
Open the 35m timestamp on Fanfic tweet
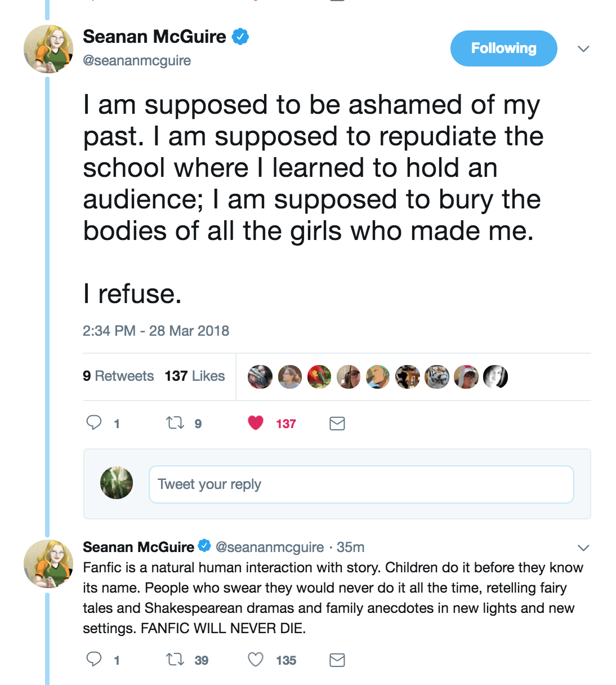[351, 548]
